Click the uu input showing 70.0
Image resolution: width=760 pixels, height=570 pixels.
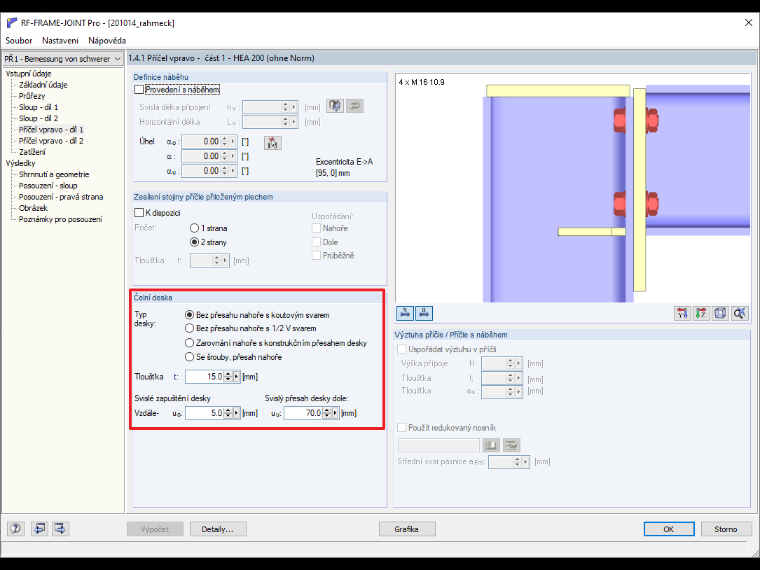pos(303,413)
